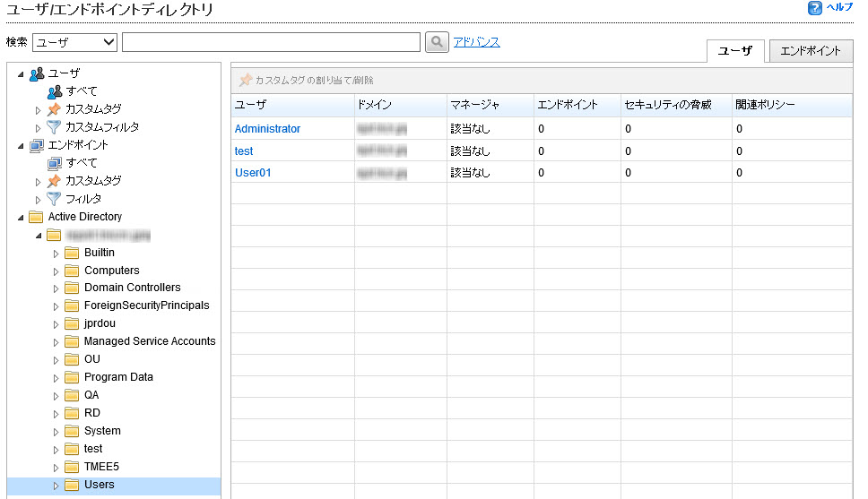Select Managed Service Accounts in tree
Image resolution: width=868 pixels, height=499 pixels.
tap(150, 341)
